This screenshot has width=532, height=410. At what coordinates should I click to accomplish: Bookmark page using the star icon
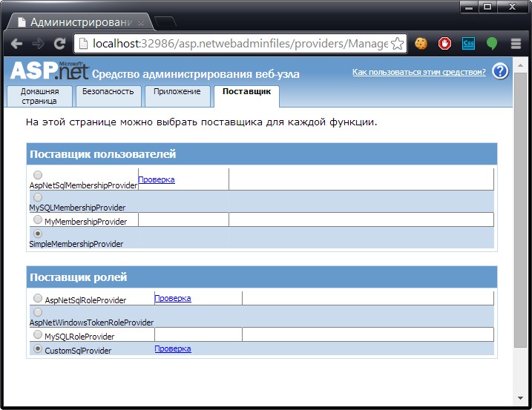point(397,44)
